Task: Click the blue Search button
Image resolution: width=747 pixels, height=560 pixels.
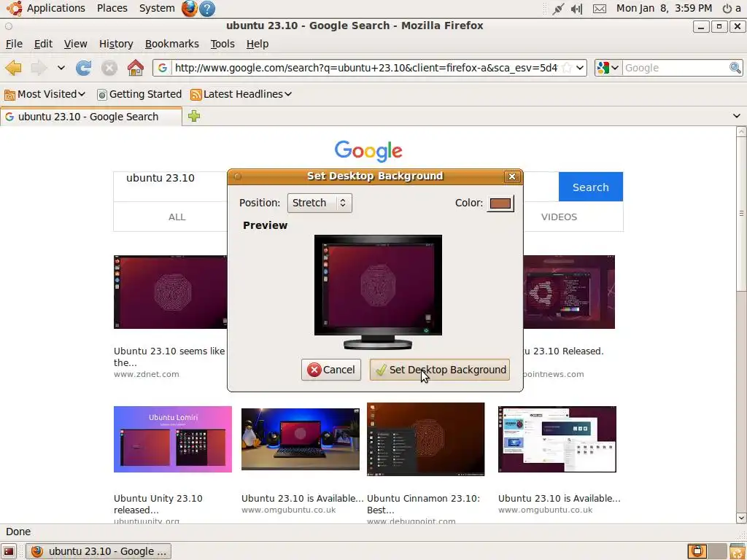Action: coord(590,187)
